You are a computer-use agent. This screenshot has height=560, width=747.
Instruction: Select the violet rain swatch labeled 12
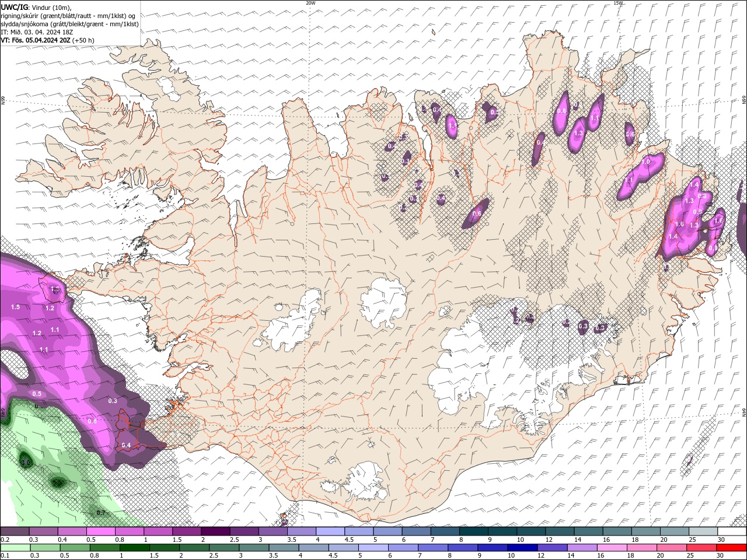coord(552,548)
